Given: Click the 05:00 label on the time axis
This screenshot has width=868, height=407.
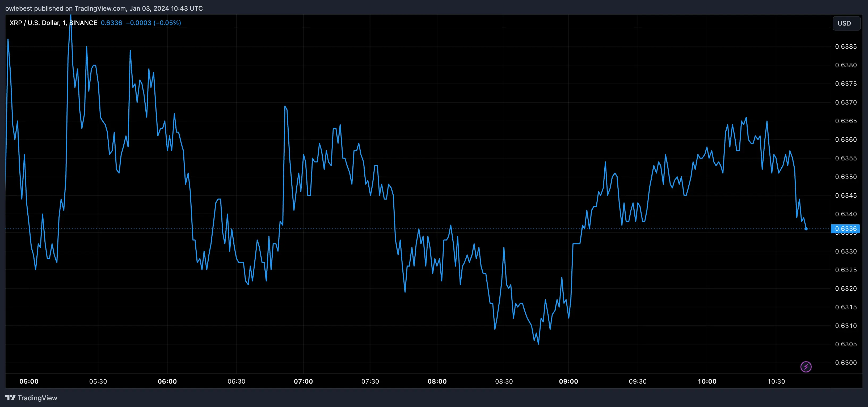Looking at the screenshot, I should (x=29, y=381).
